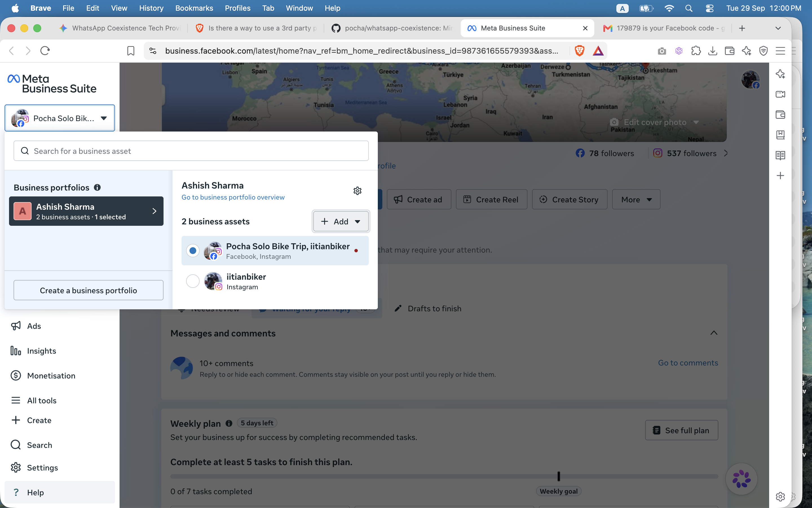
Task: Open the Pocha Solo Bik... asset switcher dropdown
Action: pos(60,118)
